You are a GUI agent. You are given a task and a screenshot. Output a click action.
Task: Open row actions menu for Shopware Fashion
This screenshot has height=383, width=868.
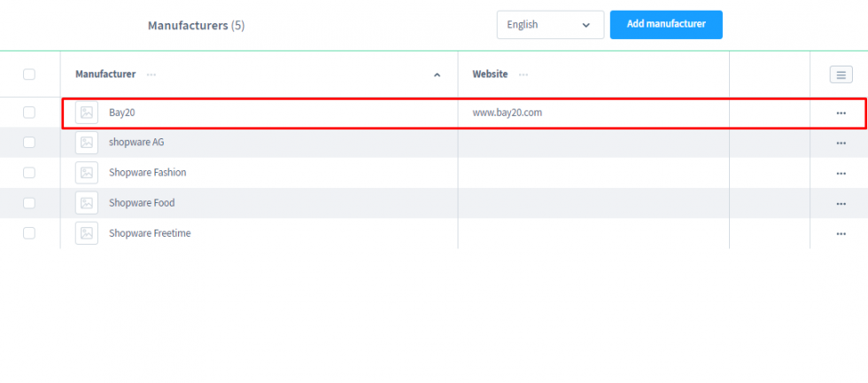[841, 173]
